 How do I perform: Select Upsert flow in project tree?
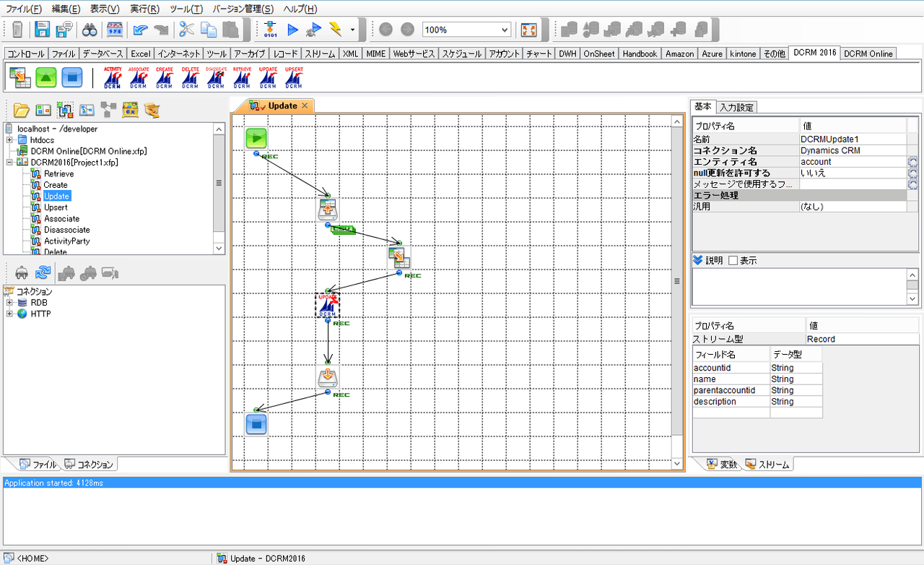coord(56,207)
